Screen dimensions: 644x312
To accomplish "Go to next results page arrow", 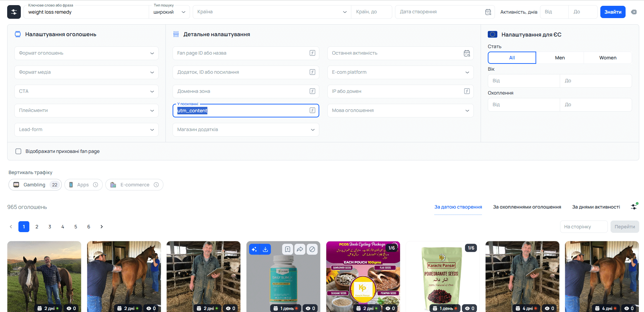I will [102, 227].
